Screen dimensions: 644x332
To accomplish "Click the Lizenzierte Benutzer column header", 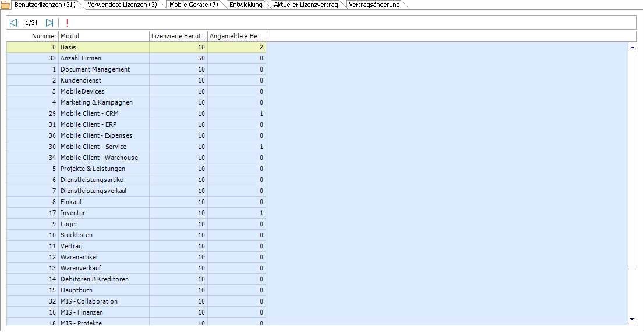I will 178,36.
